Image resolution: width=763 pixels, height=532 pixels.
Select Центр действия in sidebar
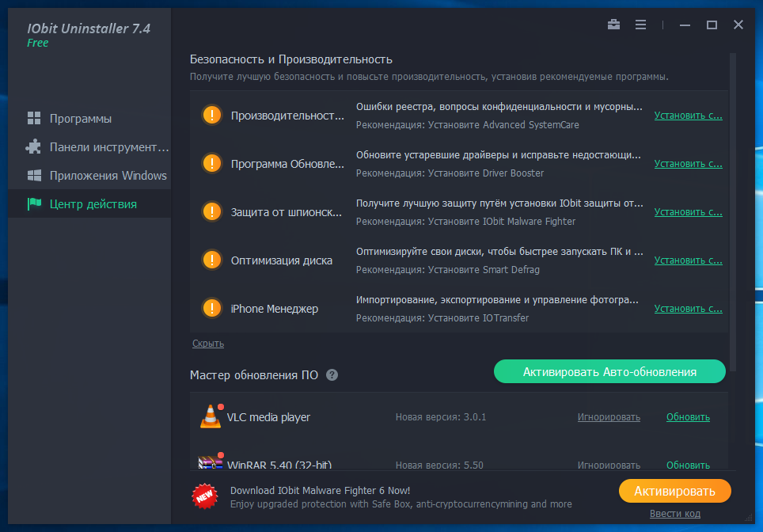pyautogui.click(x=93, y=204)
